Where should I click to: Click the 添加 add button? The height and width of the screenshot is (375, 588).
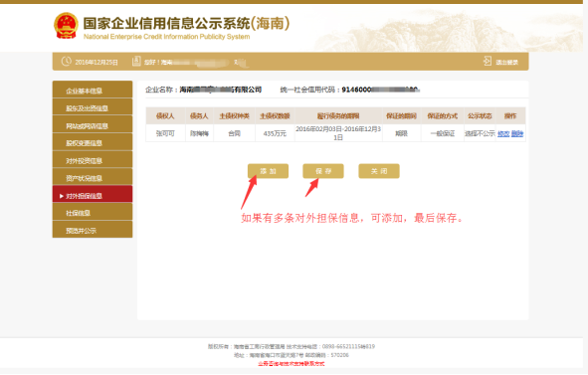pos(268,171)
